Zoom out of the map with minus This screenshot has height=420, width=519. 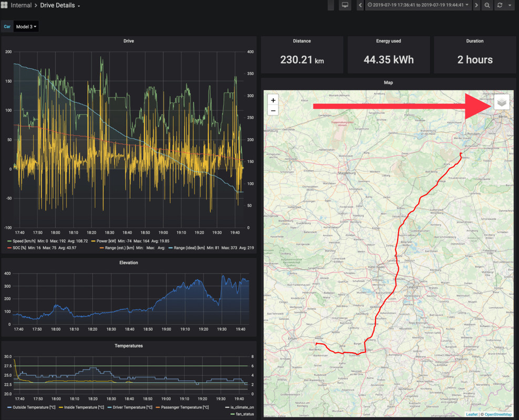[x=273, y=110]
